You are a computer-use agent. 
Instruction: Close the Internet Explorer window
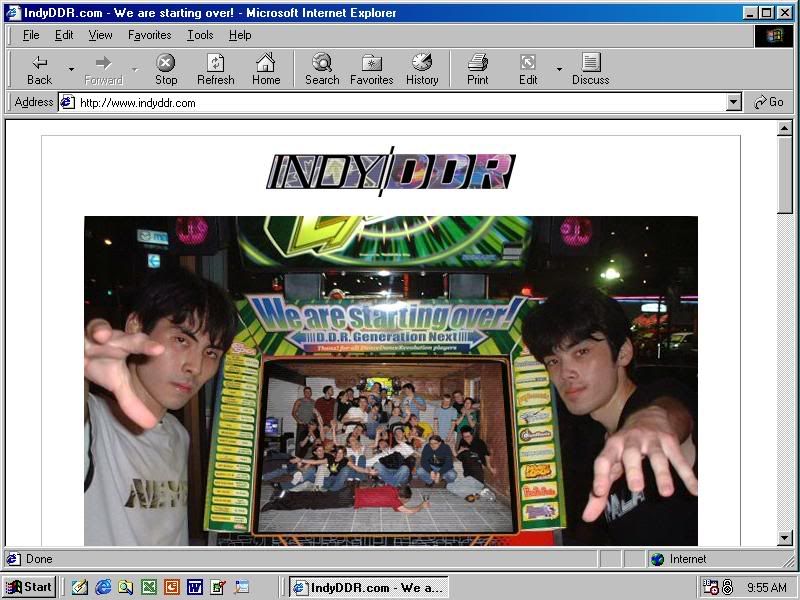[785, 13]
